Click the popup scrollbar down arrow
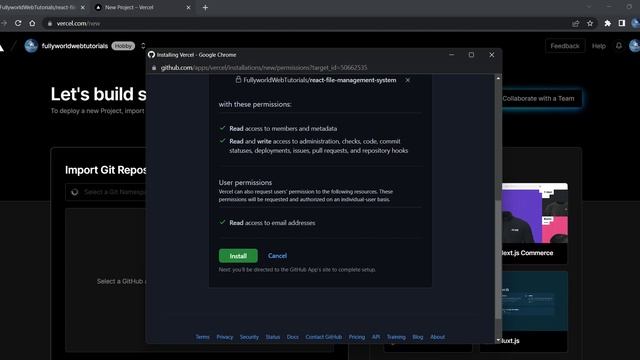Screen dimensions: 640x360 click(x=498, y=340)
